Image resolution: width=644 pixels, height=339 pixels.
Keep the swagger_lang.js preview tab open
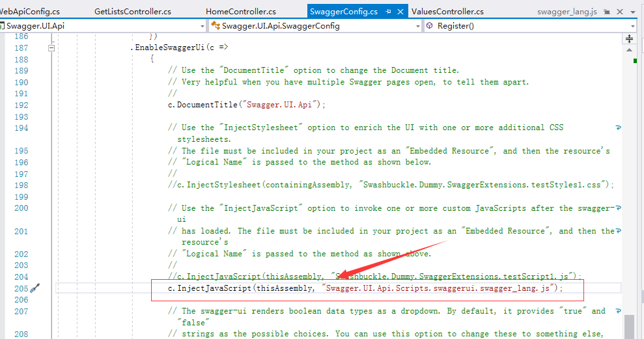click(607, 12)
